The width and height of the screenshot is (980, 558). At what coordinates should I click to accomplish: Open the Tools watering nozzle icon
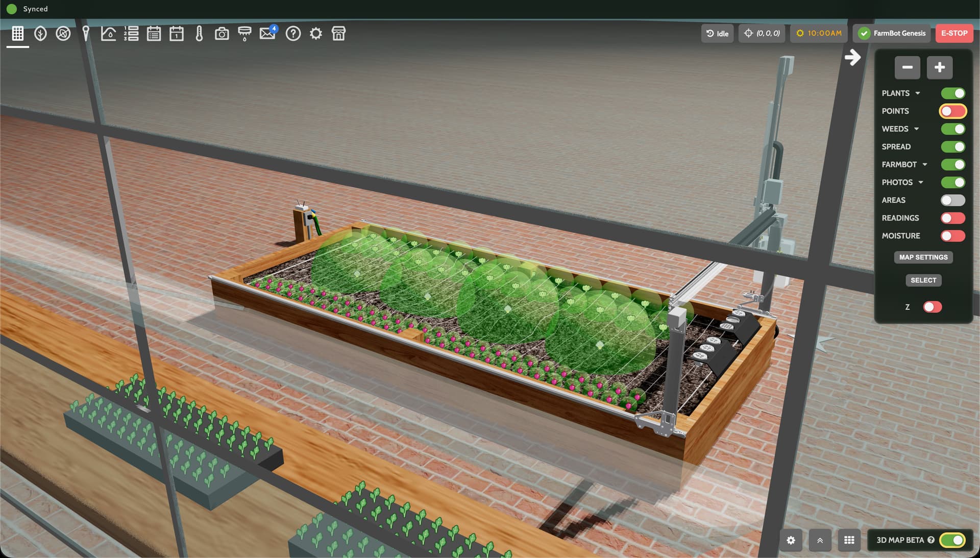(244, 34)
